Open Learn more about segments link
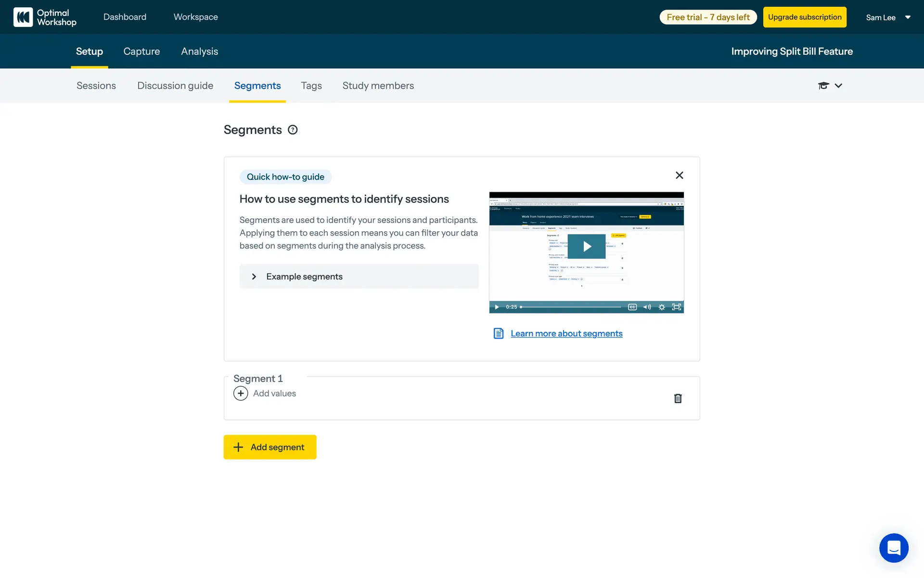This screenshot has width=924, height=578. click(566, 333)
